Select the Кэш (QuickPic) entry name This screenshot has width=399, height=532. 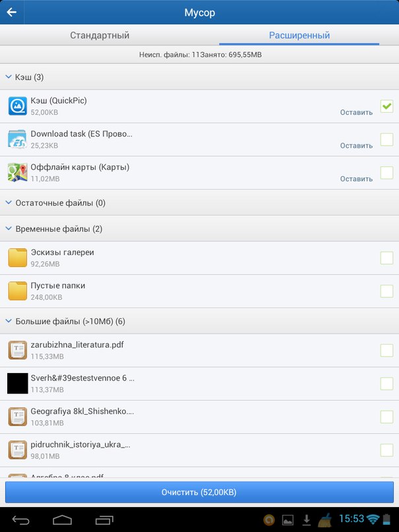point(59,101)
